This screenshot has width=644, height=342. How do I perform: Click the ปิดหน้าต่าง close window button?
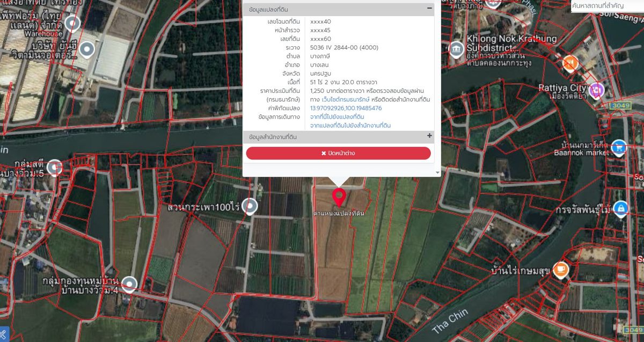point(338,153)
